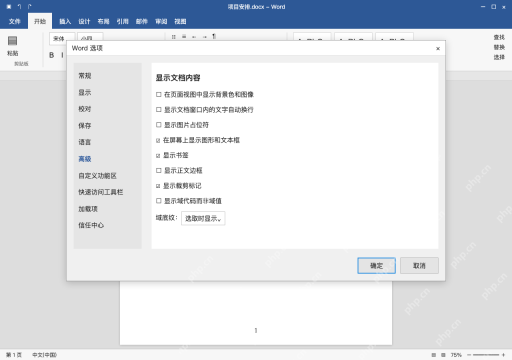
Task: Check 在页面视图中显示背景色和图像
Action: (159, 95)
